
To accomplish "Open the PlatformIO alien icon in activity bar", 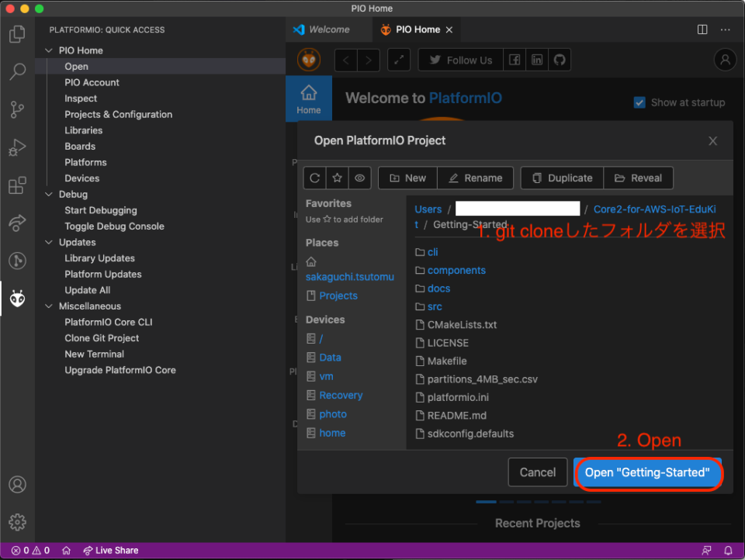I will 18,299.
